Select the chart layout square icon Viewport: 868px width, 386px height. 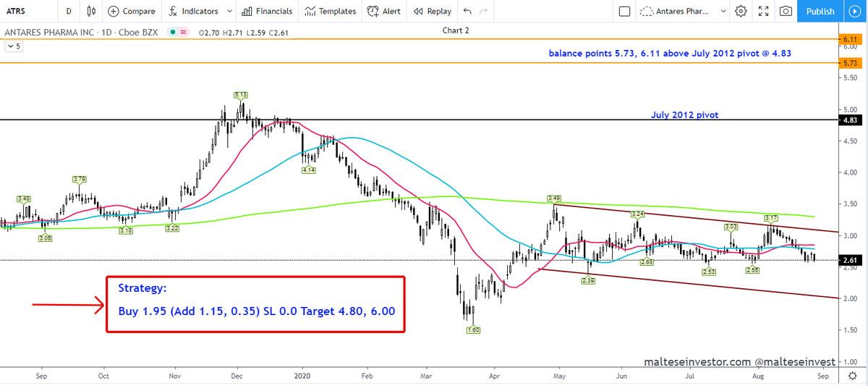[x=625, y=11]
